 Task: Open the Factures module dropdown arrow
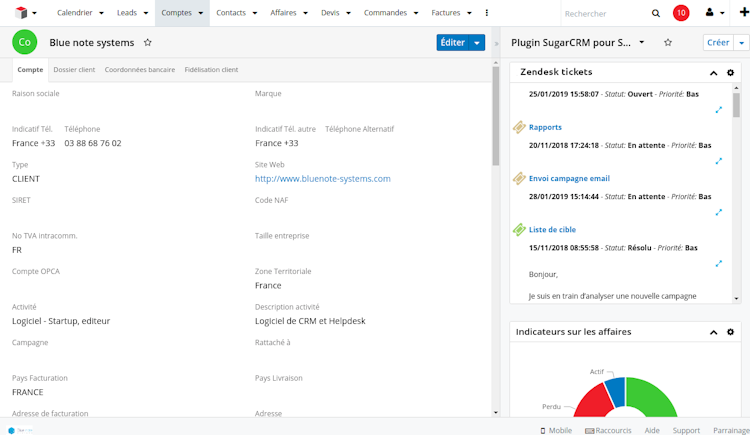tap(469, 13)
